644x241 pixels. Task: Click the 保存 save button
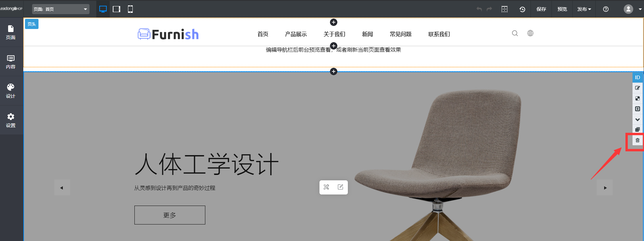point(541,9)
